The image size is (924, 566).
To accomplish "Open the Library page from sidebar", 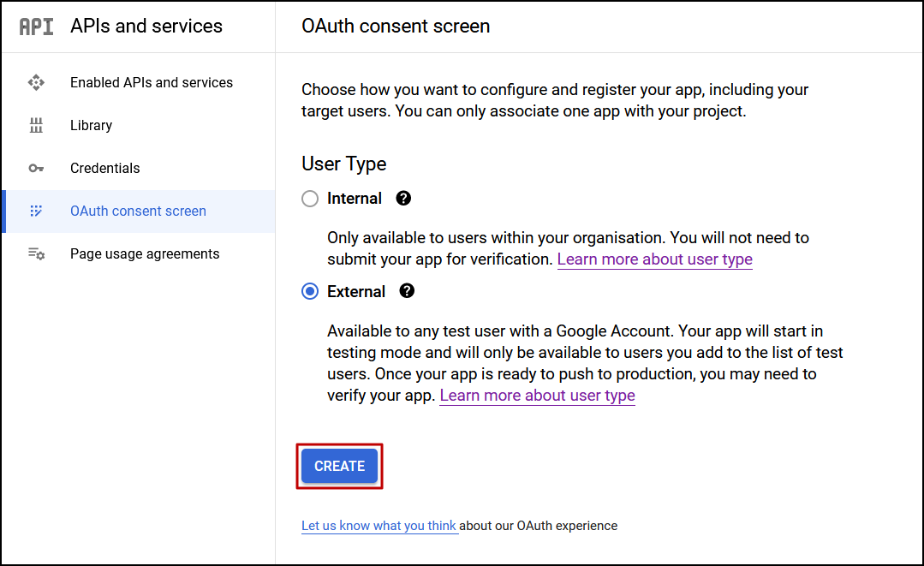I will click(x=91, y=125).
